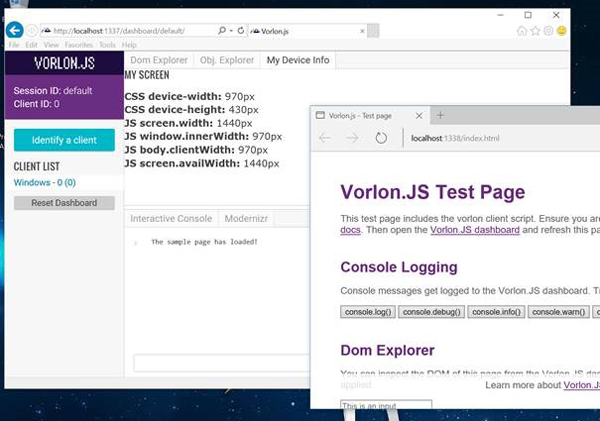Viewport: 600px width, 421px height.
Task: Click the IE forward arrow button
Action: pos(32,30)
